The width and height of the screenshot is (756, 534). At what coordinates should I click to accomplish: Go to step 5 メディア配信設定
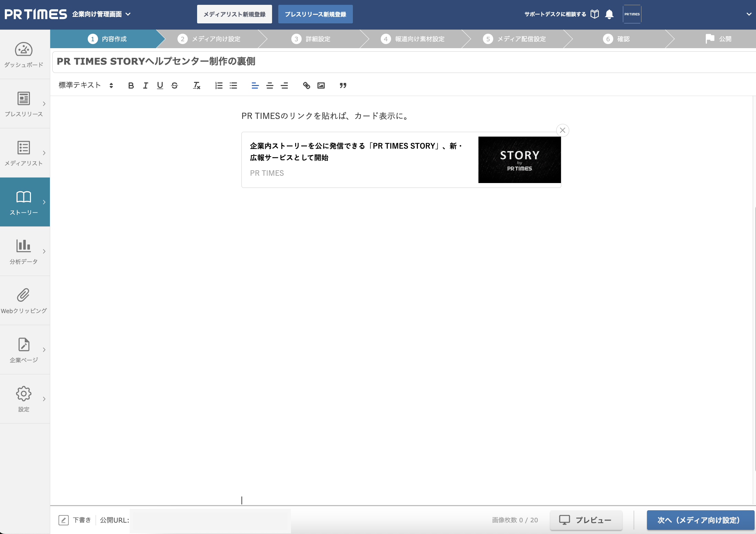[515, 39]
